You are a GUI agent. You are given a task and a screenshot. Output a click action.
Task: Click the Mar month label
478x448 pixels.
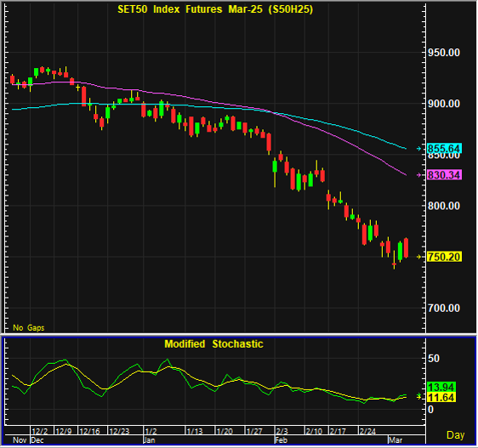395,440
